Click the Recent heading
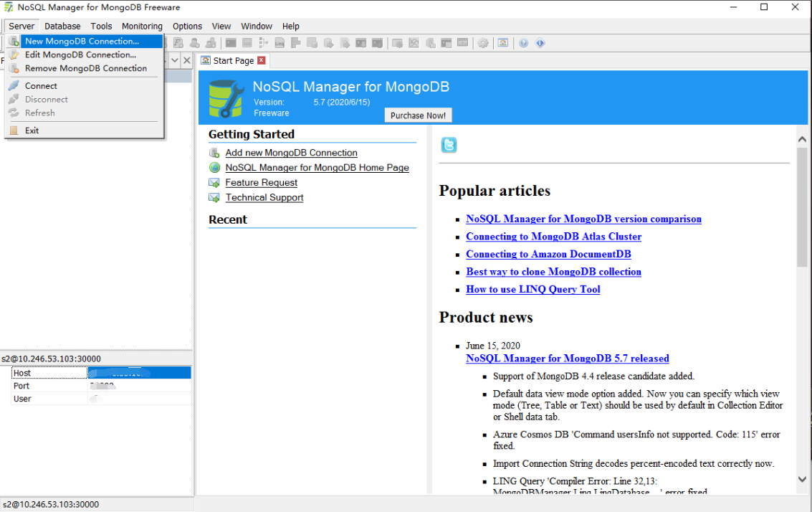 point(228,219)
